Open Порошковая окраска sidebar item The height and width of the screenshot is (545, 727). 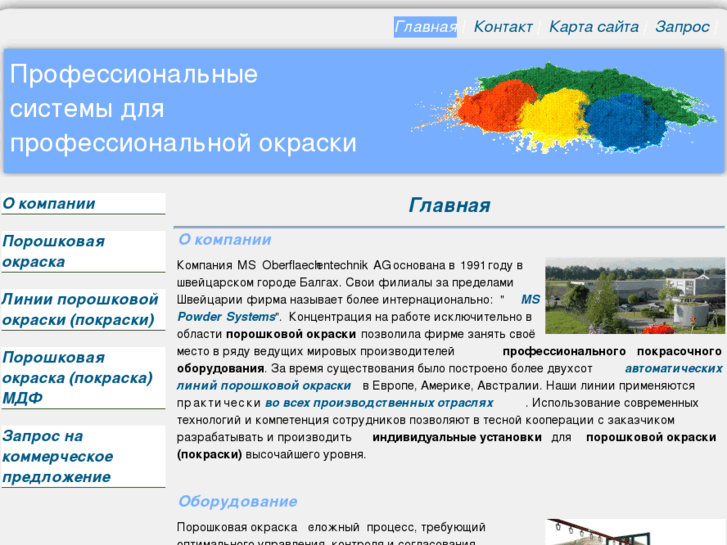83,251
